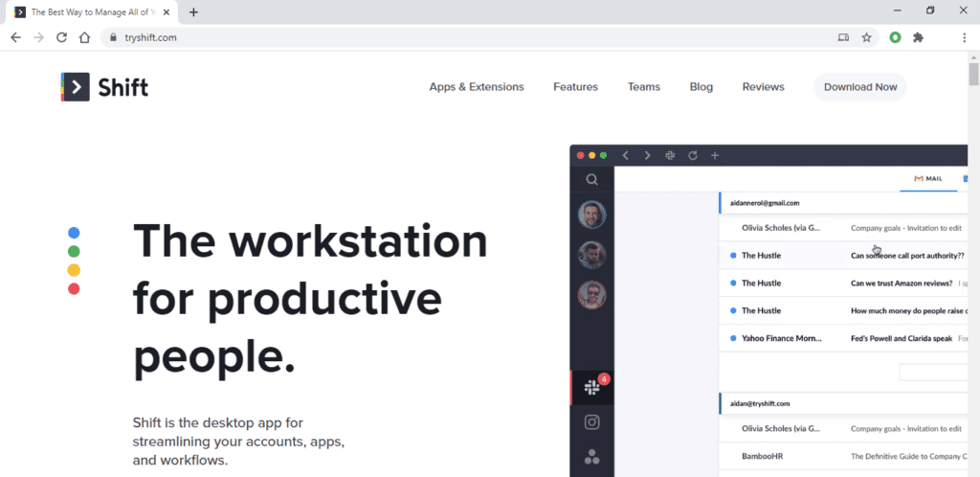
Task: Click the green circle extension icon
Action: pos(895,37)
